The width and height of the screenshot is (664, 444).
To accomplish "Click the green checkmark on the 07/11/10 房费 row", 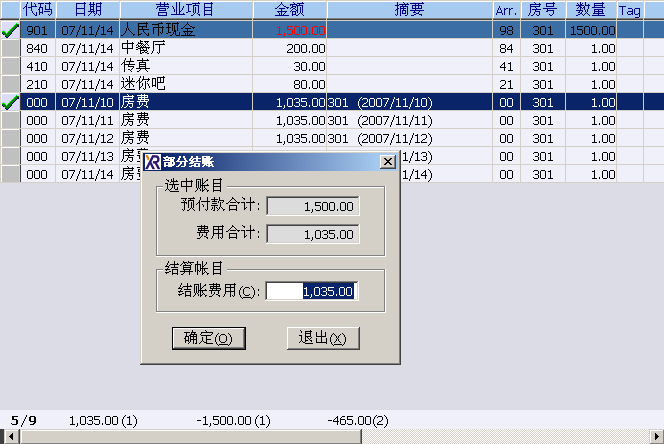I will click(x=10, y=102).
